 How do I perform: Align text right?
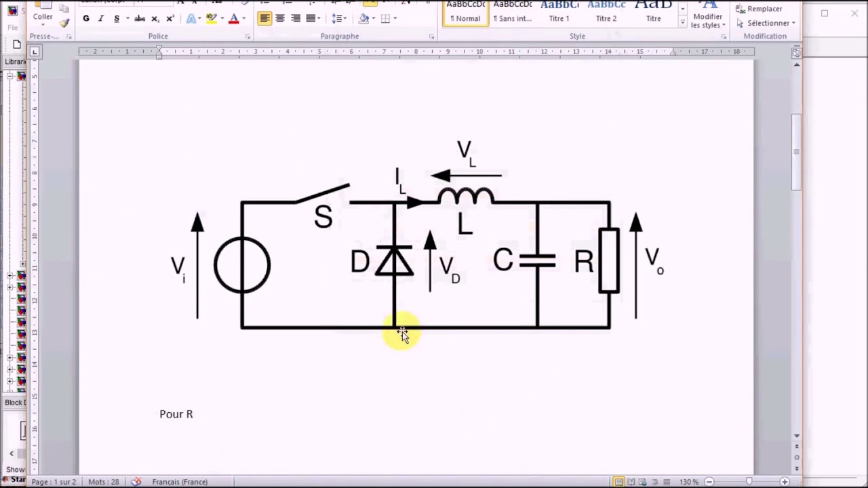tap(296, 18)
